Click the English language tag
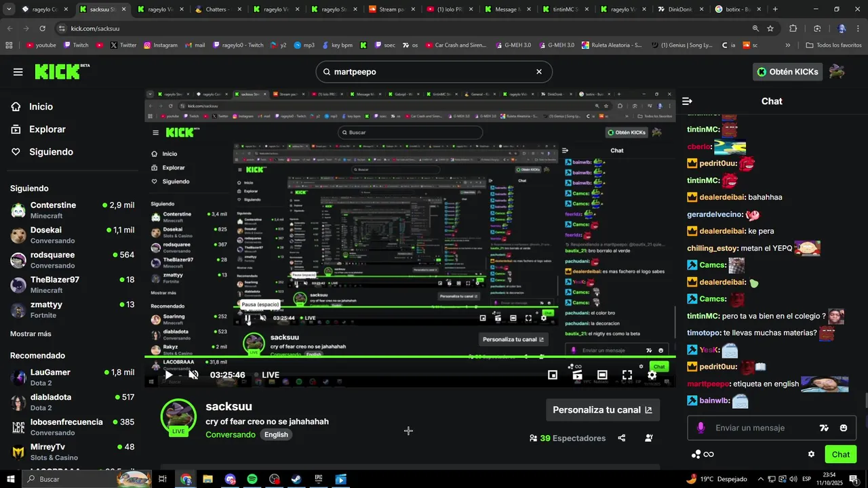This screenshot has height=488, width=868. pyautogui.click(x=276, y=434)
